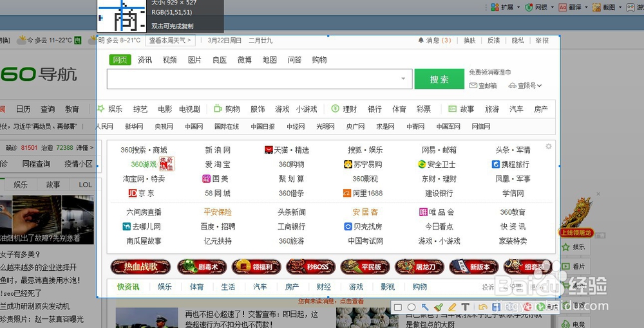The height and width of the screenshot is (328, 644).
Task: Open the 扩展 extensions icon in browser toolbar
Action: (495, 7)
